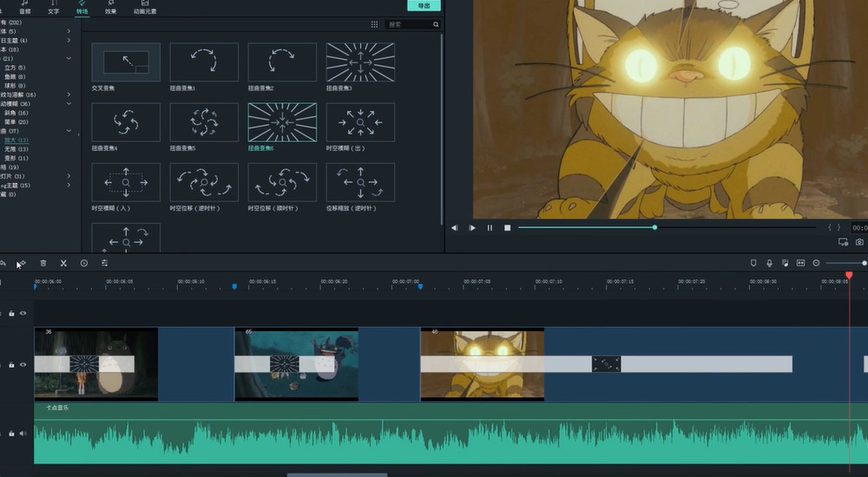The image size is (868, 477).
Task: Click the trash delete icon above timeline
Action: click(x=43, y=263)
